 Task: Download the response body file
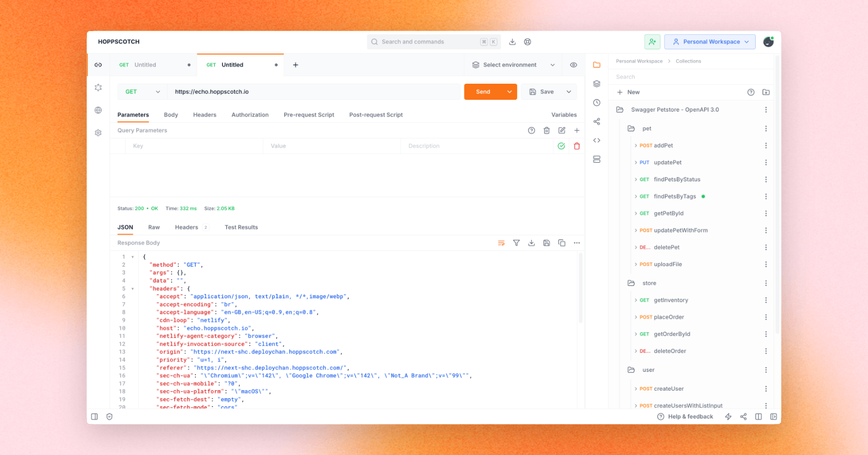pos(531,243)
